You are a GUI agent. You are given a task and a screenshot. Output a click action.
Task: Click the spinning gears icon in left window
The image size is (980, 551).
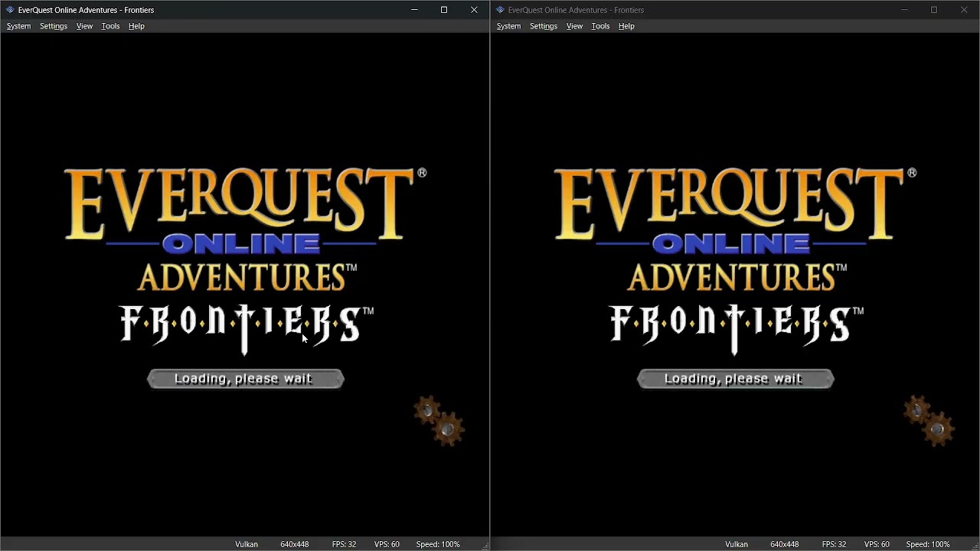coord(439,421)
